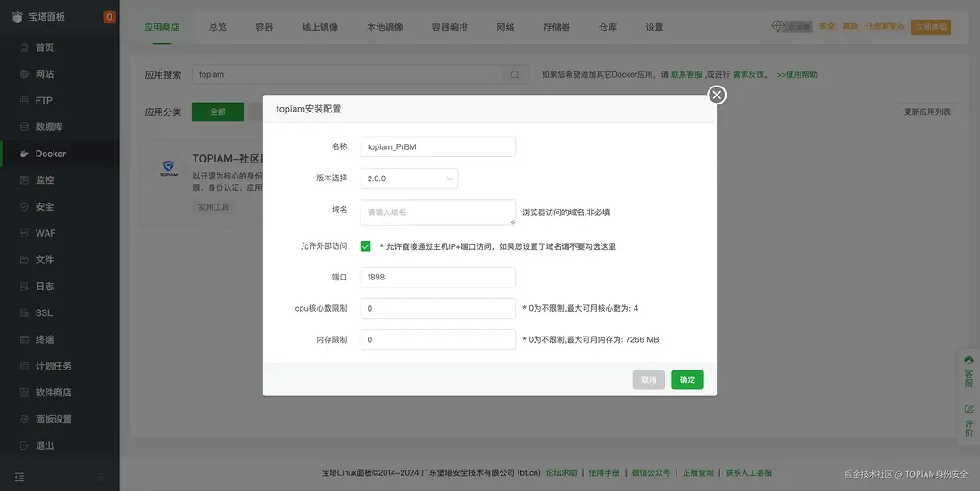Viewport: 980px width, 491px height.
Task: Click the 确定 confirm button
Action: 687,379
